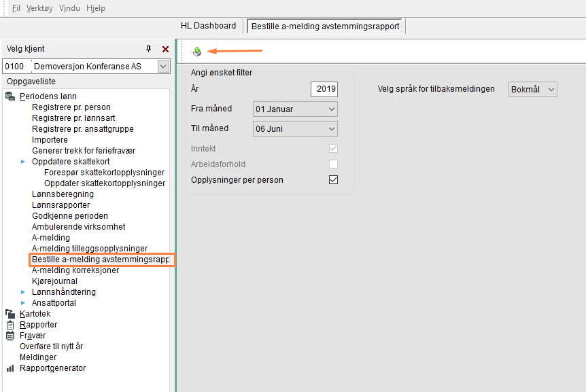Image resolution: width=586 pixels, height=392 pixels.
Task: Expand the Lønnshåndtering node arrow
Action: 23,292
